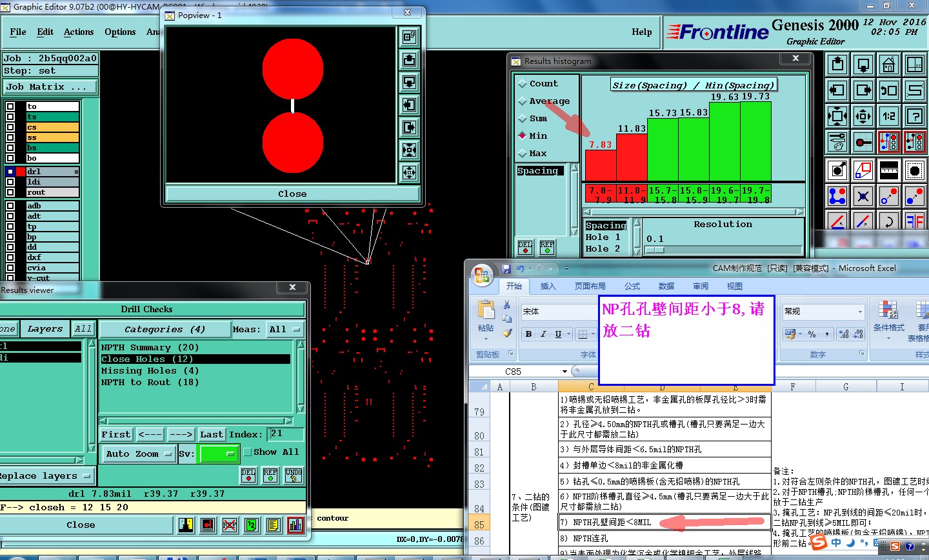Click the DEL icon in Results histogram
929x560 pixels.
525,248
